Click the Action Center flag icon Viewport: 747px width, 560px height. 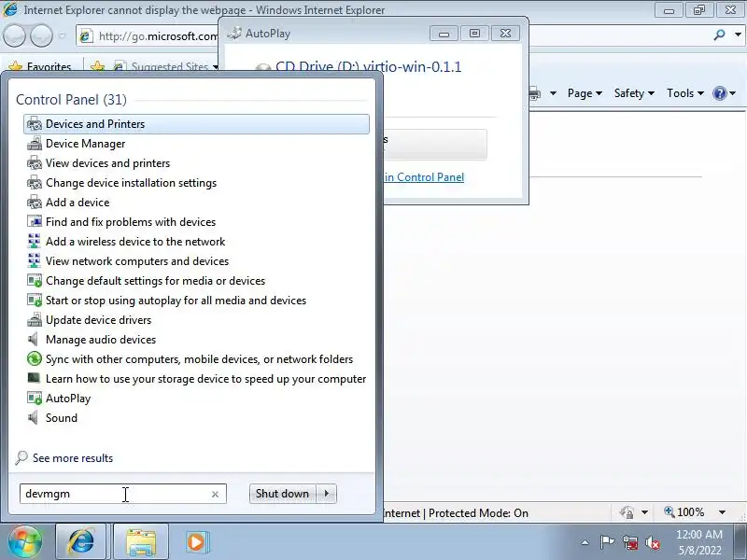tap(607, 542)
